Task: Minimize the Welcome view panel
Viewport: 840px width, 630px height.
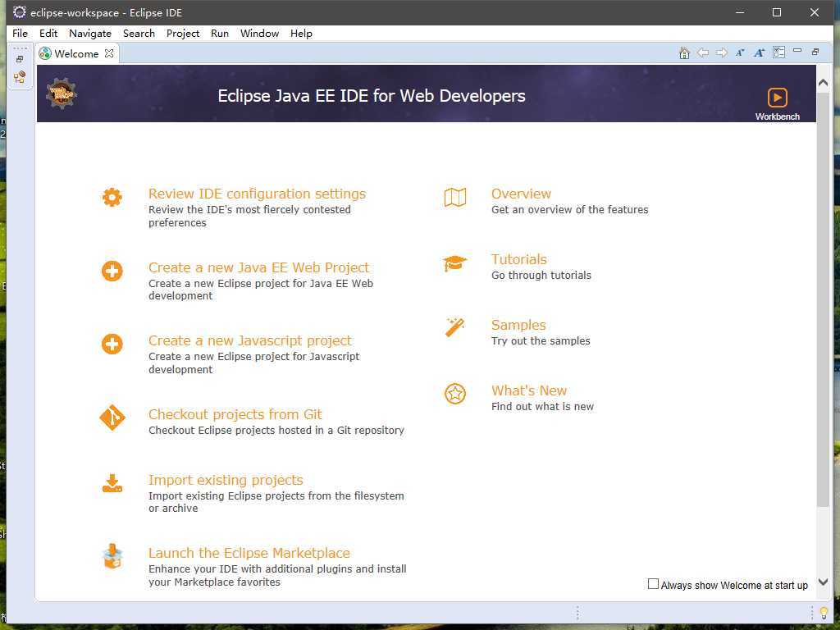Action: [797, 50]
